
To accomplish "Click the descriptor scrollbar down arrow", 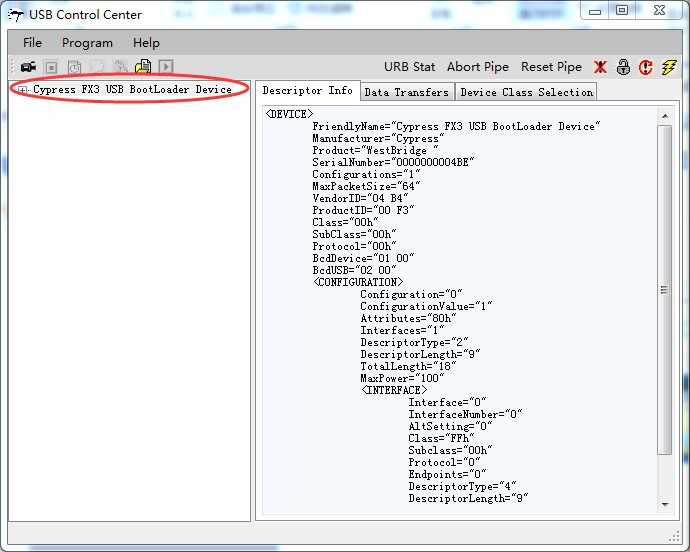I will click(665, 504).
